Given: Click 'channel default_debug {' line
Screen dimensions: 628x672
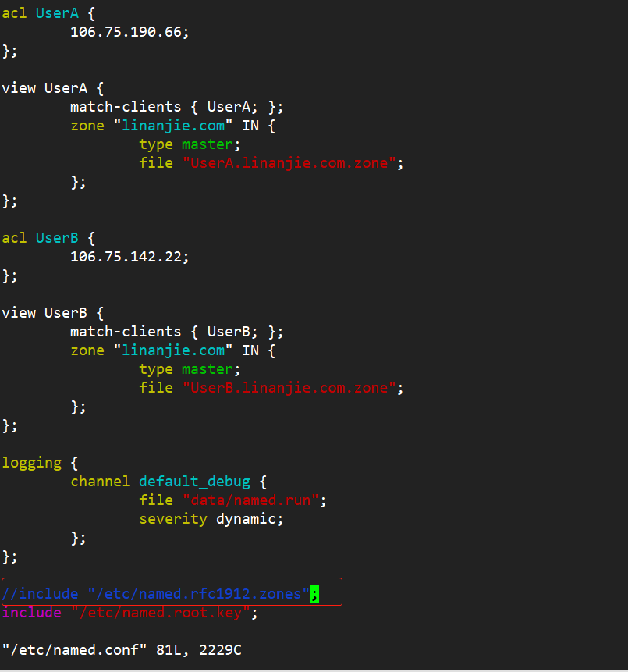Looking at the screenshot, I should click(169, 482).
